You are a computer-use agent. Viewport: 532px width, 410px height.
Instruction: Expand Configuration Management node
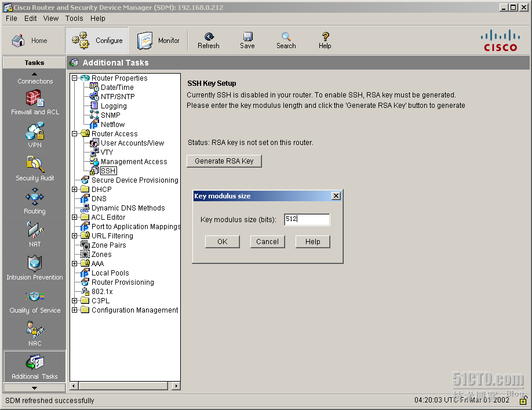click(75, 310)
